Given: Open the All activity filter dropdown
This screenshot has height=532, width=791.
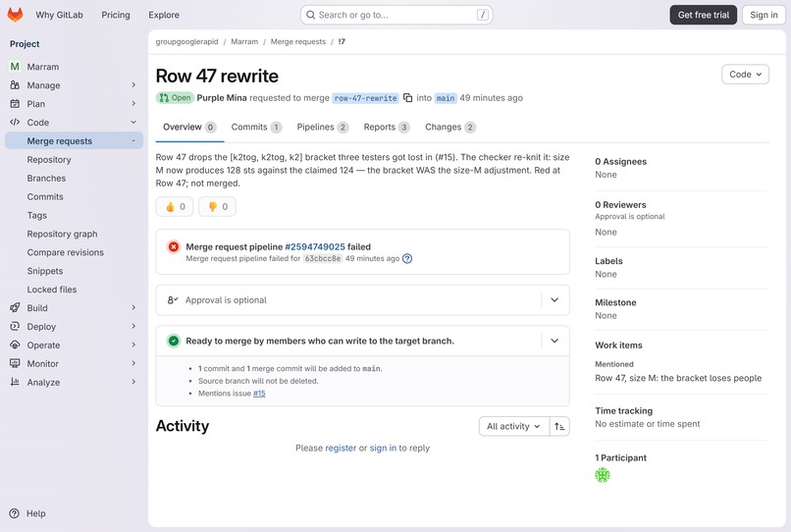Looking at the screenshot, I should (x=513, y=427).
